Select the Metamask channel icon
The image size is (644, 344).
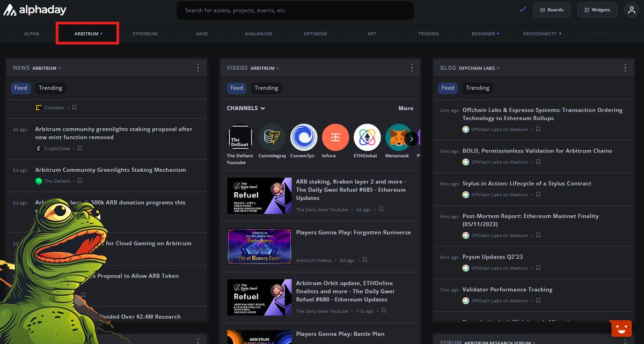(398, 137)
